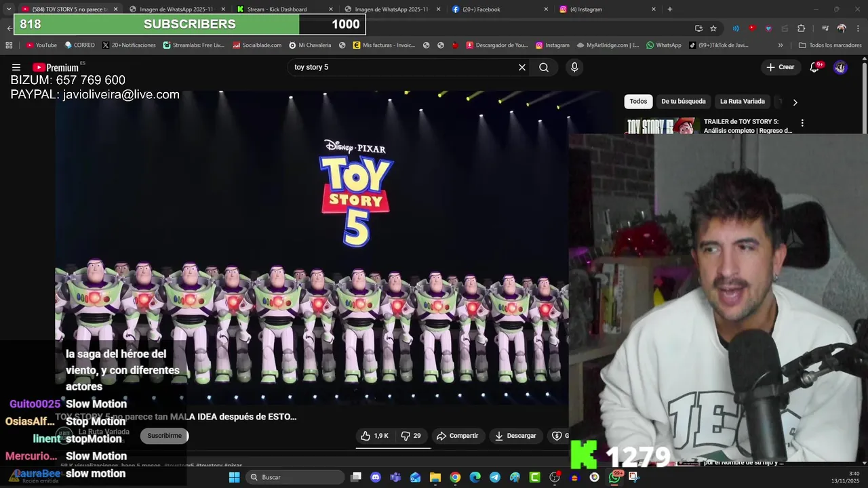The width and height of the screenshot is (868, 488).
Task: Dislike the video showing 29 dislikes
Action: 411,436
